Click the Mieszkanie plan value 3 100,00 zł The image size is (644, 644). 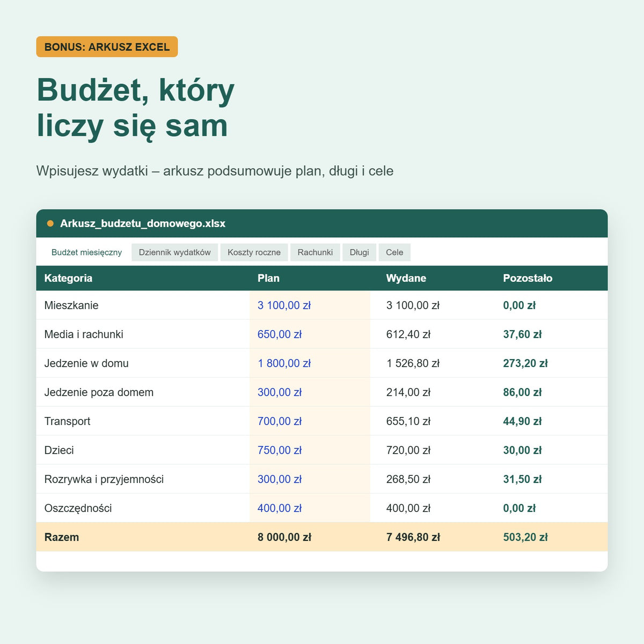(284, 305)
